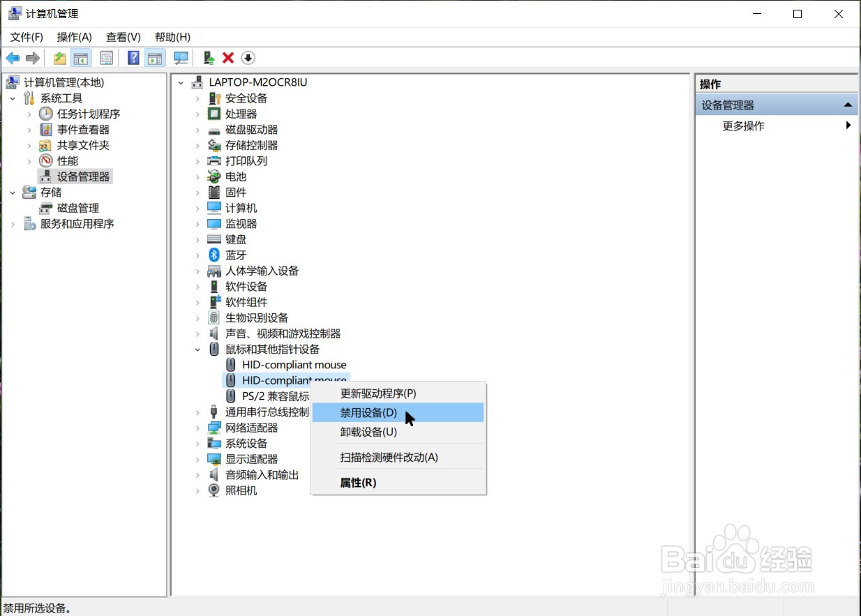
Task: Collapse the 存储 node in left tree
Action: (x=13, y=193)
